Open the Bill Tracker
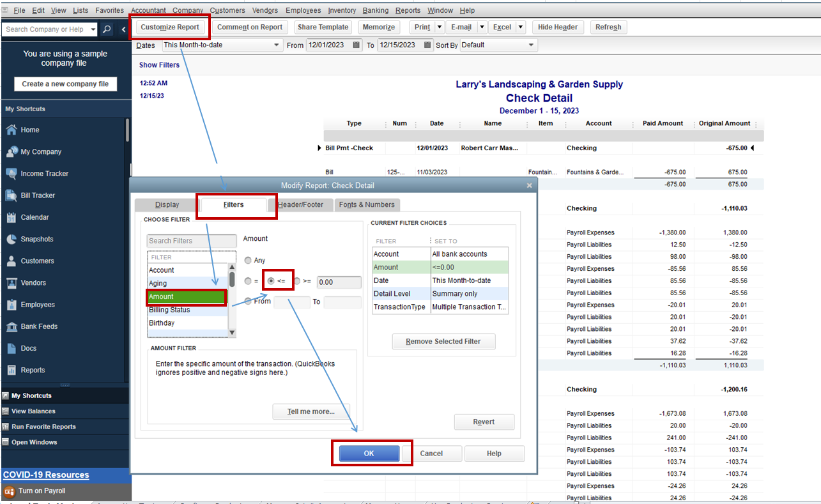Viewport: 821px width, 504px height. 38,195
